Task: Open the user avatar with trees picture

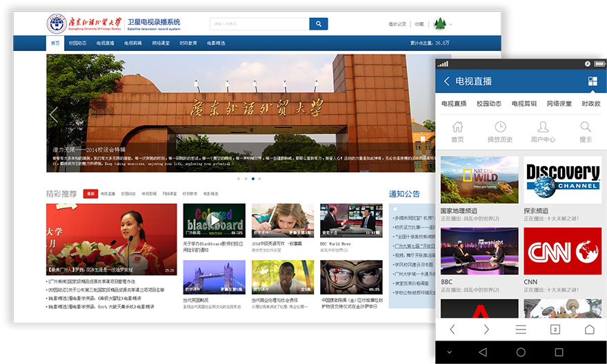Action: [x=439, y=24]
